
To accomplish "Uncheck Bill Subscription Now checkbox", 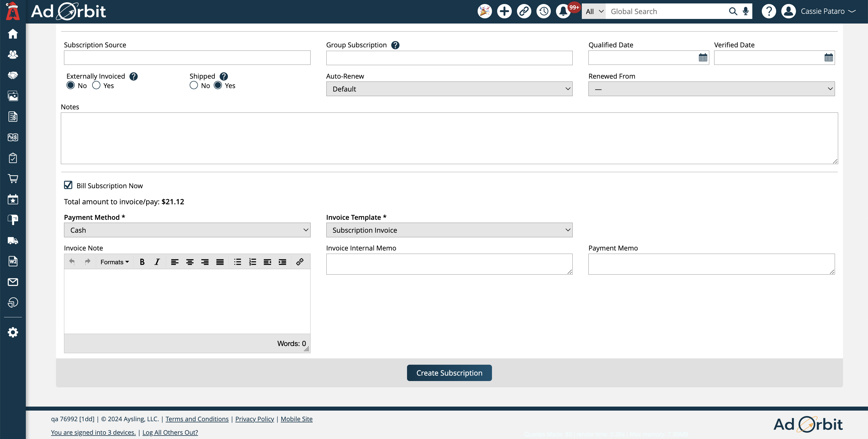I will (68, 185).
